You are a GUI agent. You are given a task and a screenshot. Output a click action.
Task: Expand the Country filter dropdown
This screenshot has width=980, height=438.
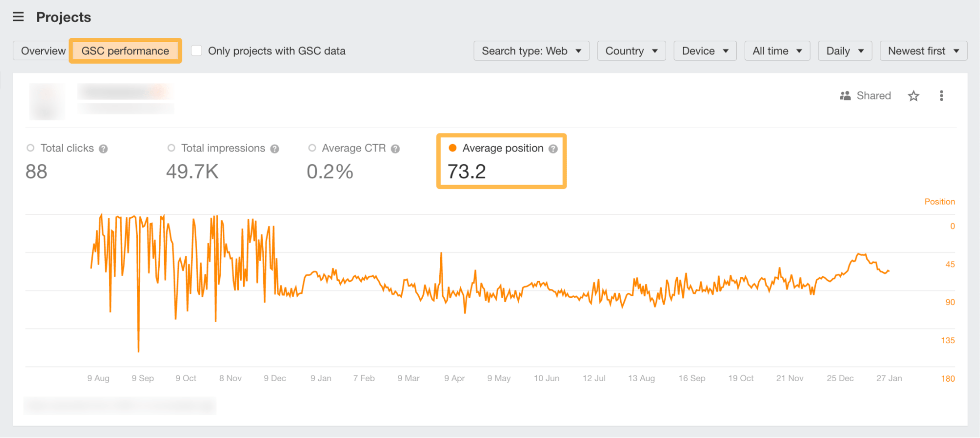631,51
